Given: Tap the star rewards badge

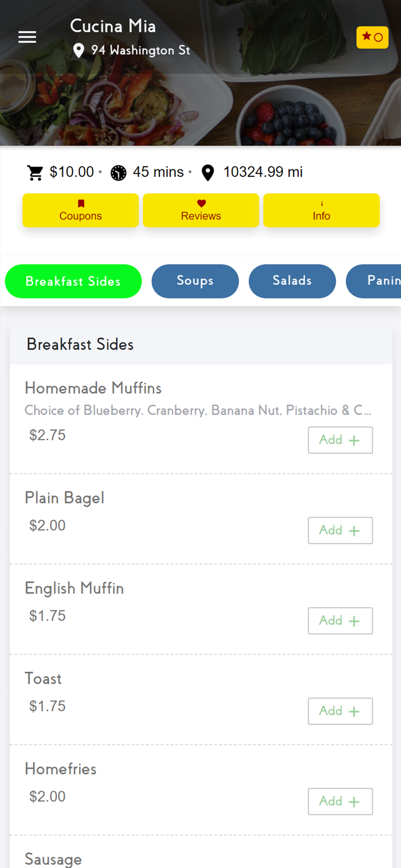Looking at the screenshot, I should tap(372, 37).
